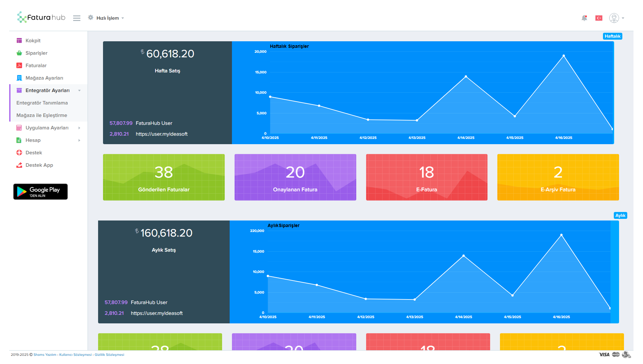
Task: Click the Kokpit sidebar icon
Action: pos(19,41)
